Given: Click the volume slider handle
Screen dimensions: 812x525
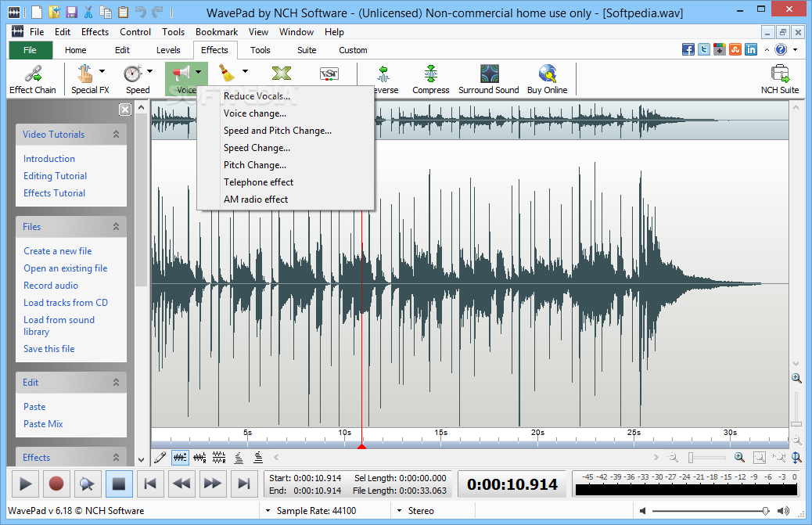Looking at the screenshot, I should point(765,511).
